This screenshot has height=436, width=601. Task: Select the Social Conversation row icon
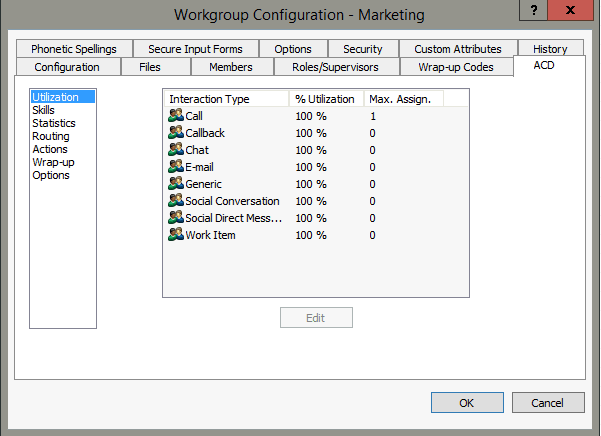point(176,202)
